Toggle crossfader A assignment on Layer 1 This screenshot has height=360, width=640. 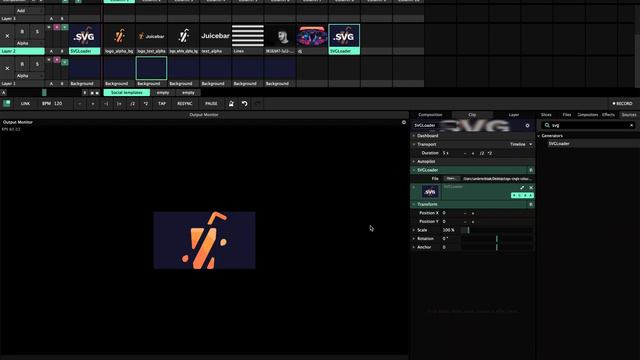point(51,84)
